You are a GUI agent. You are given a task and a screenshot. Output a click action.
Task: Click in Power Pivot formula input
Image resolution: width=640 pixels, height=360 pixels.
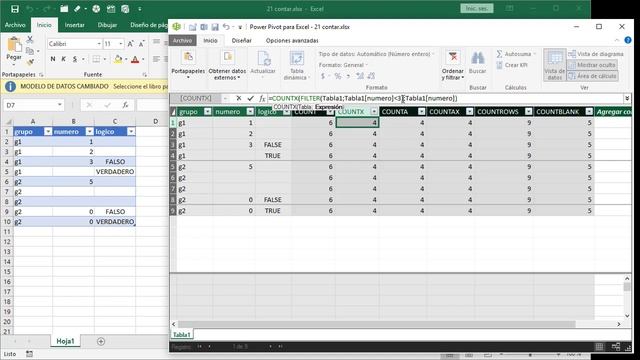(445, 98)
